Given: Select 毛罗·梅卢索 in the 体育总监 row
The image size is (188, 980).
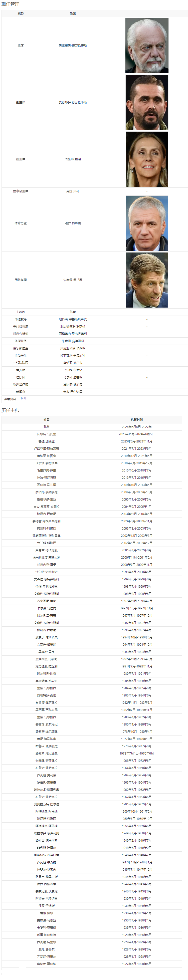Looking at the screenshot, I should coord(73,223).
